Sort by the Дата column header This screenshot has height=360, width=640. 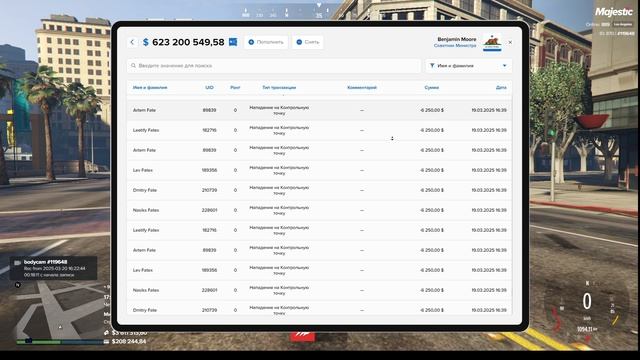(501, 87)
